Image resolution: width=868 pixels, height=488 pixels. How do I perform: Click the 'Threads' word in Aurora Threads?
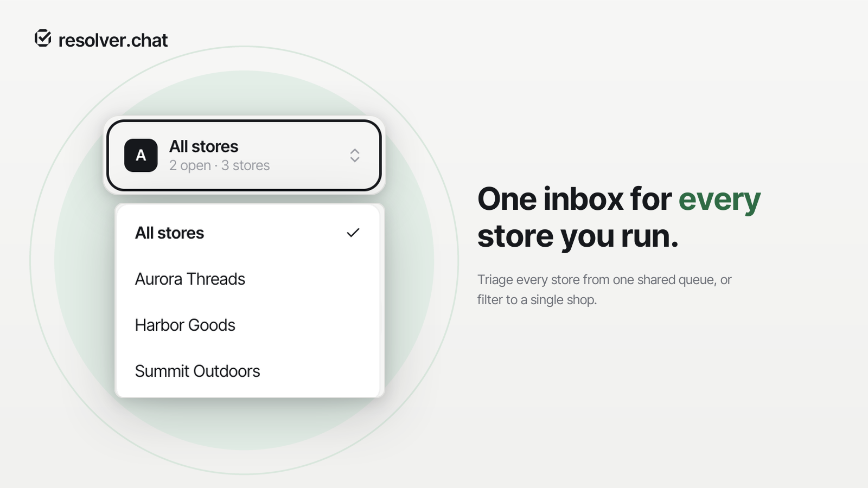[x=216, y=279]
